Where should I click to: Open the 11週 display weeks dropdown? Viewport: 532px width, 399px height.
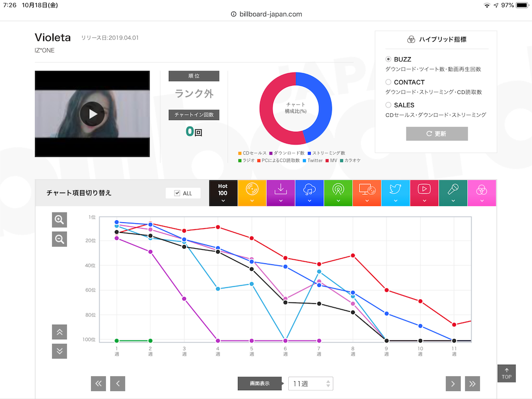coord(311,384)
